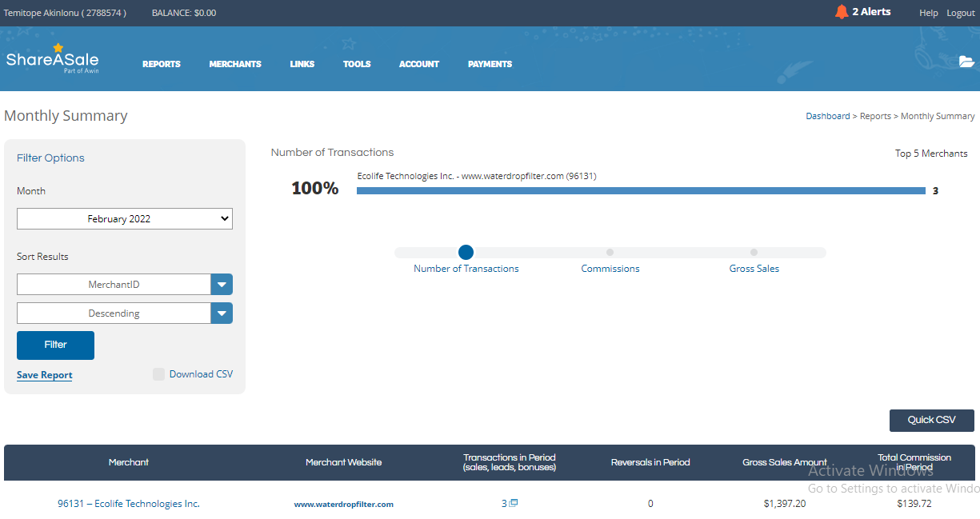This screenshot has height=519, width=980.
Task: Click the Quick CSV button
Action: point(932,421)
